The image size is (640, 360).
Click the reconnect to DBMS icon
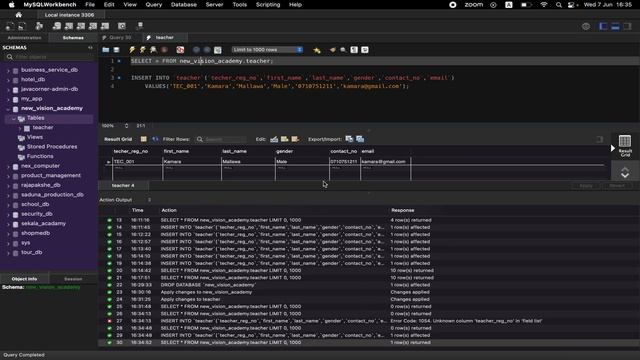[140, 26]
